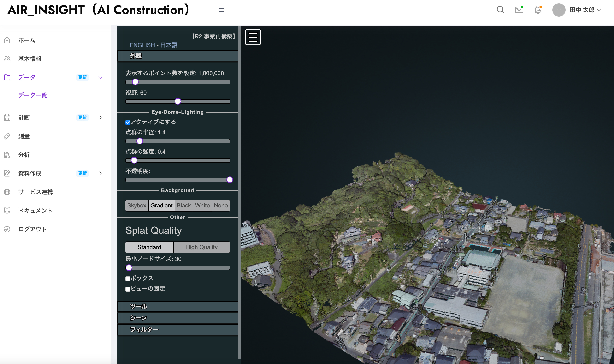Enable the ボックス checkbox
Viewport: 614px width, 364px height.
(x=128, y=279)
